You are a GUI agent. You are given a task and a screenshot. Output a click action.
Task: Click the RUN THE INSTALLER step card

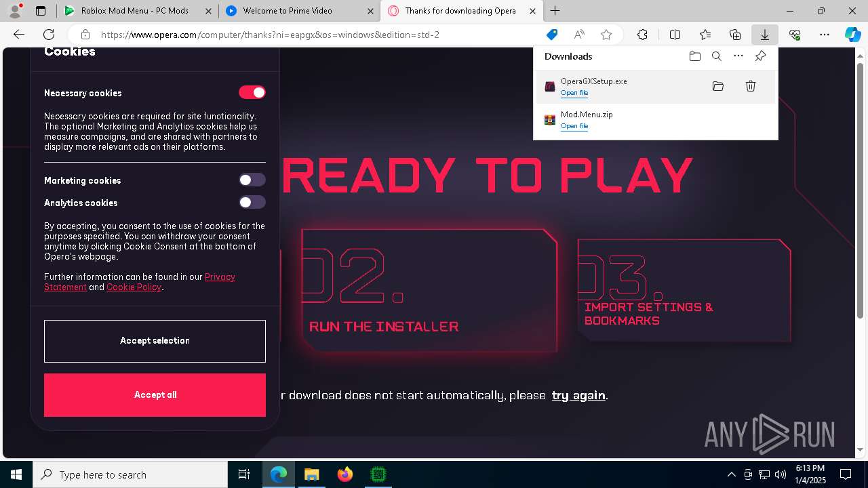[x=429, y=290]
